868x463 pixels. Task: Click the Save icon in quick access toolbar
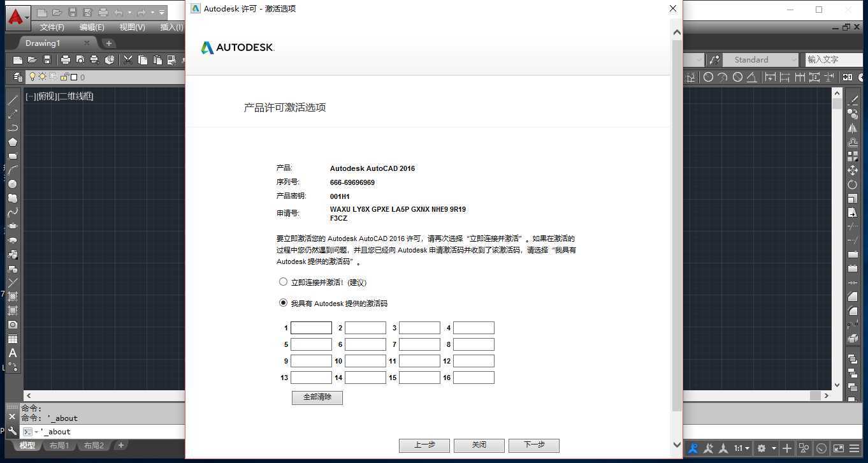pos(73,12)
